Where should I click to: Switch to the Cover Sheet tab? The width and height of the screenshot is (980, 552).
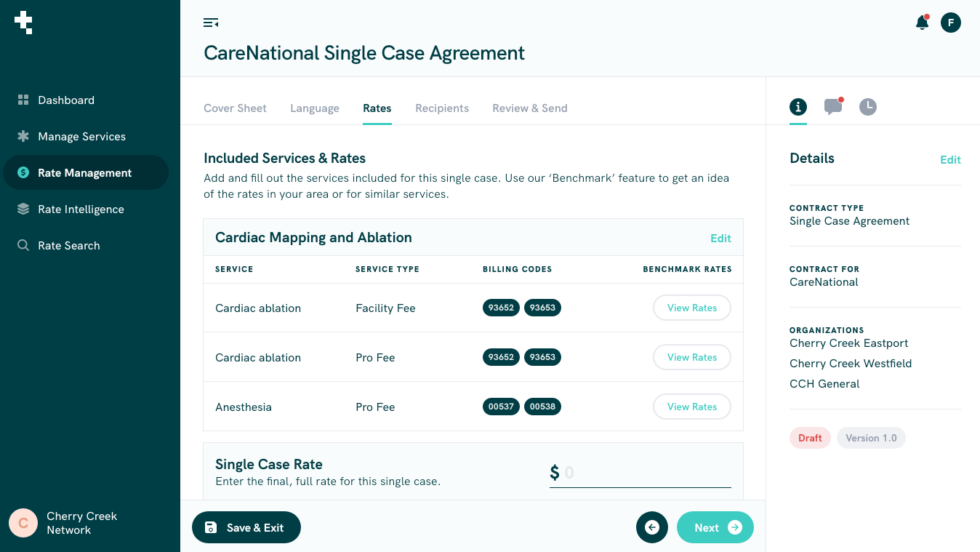235,108
